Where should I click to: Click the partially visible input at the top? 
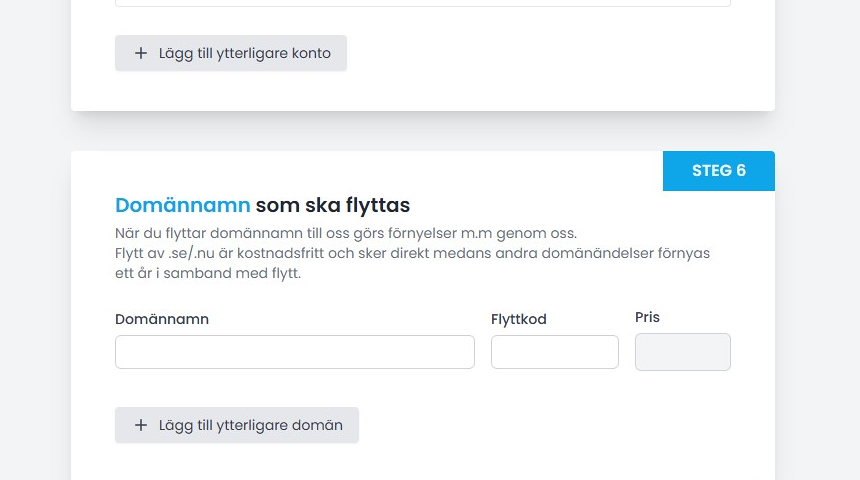click(422, 3)
